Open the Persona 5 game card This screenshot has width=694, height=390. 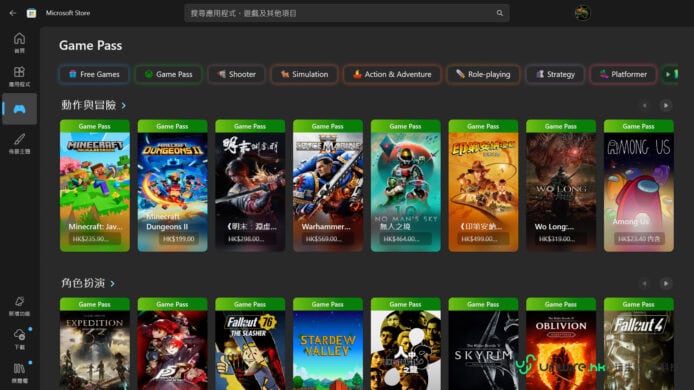pyautogui.click(x=173, y=344)
